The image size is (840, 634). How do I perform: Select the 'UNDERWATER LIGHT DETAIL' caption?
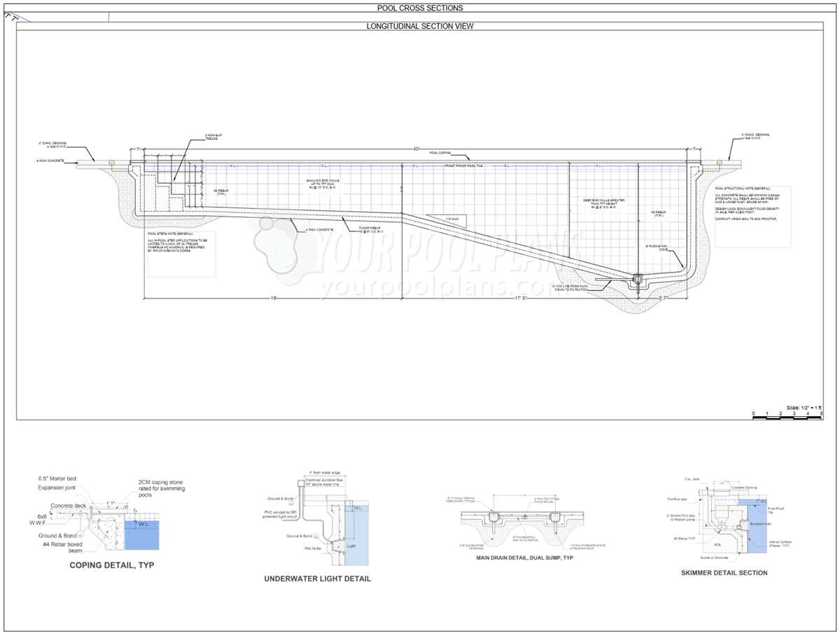point(317,579)
